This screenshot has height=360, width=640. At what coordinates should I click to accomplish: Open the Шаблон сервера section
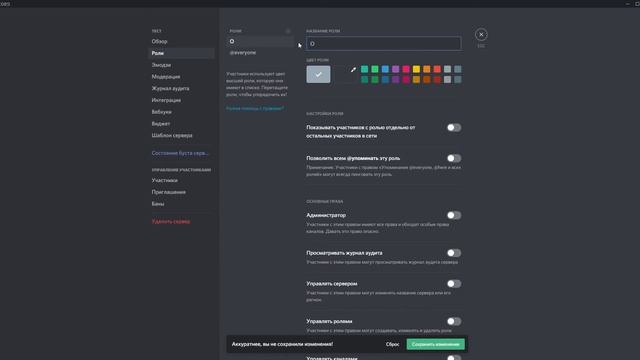[x=181, y=135]
